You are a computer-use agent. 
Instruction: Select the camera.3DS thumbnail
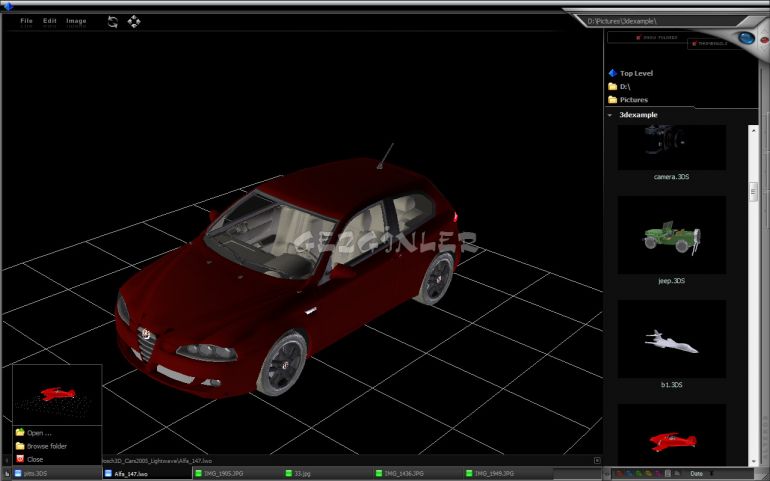(671, 147)
